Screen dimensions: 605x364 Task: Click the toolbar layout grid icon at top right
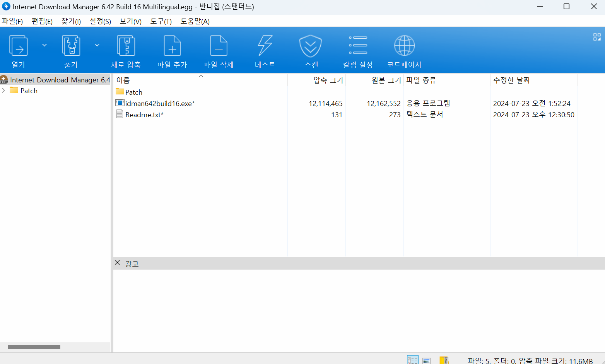tap(597, 37)
